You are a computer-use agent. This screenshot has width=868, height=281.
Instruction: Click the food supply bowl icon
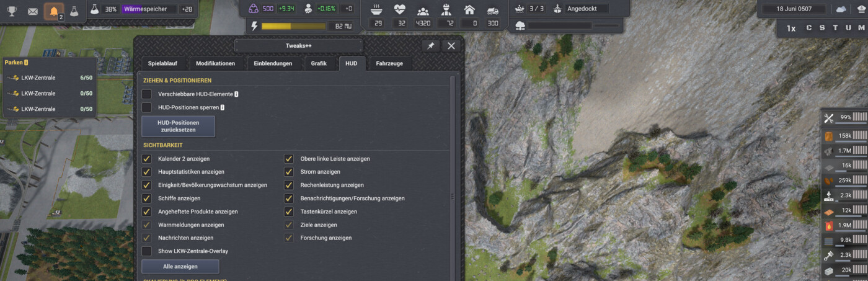tap(377, 10)
